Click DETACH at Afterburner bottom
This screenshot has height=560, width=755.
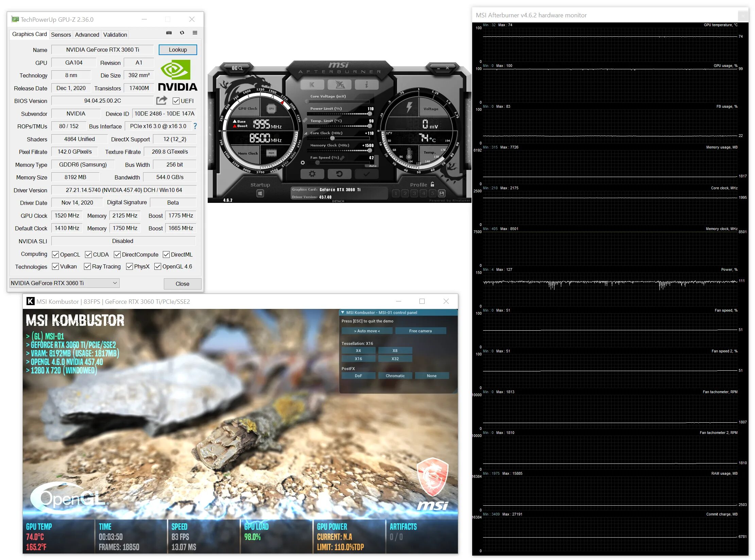(338, 201)
